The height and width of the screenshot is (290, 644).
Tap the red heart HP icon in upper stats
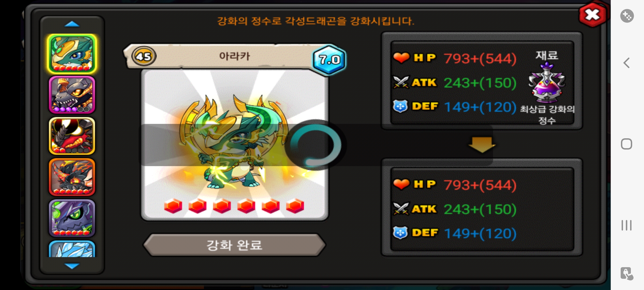coord(401,58)
